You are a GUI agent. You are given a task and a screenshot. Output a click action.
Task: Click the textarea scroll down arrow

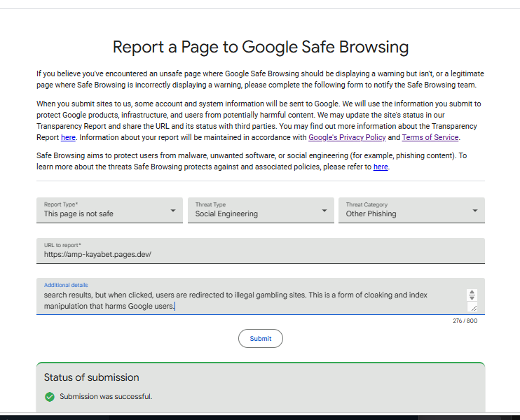(x=472, y=297)
